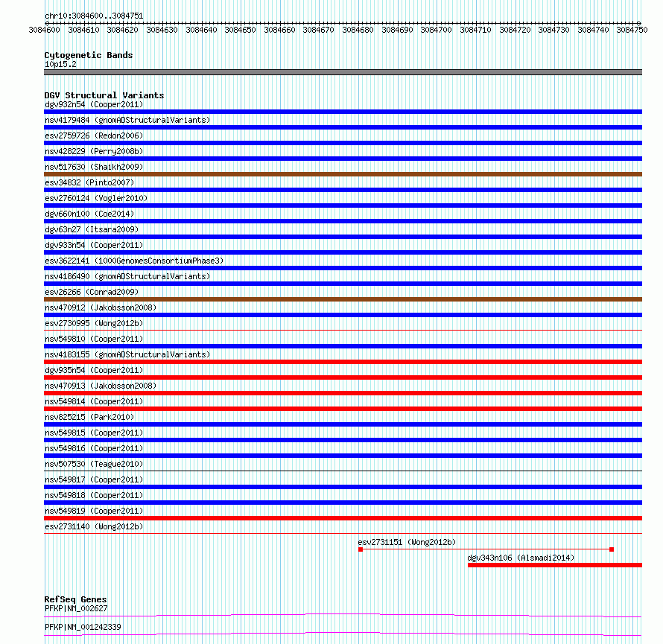The height and width of the screenshot is (644, 663).
Task: Click ruler position 3084680
Action: coord(358,30)
